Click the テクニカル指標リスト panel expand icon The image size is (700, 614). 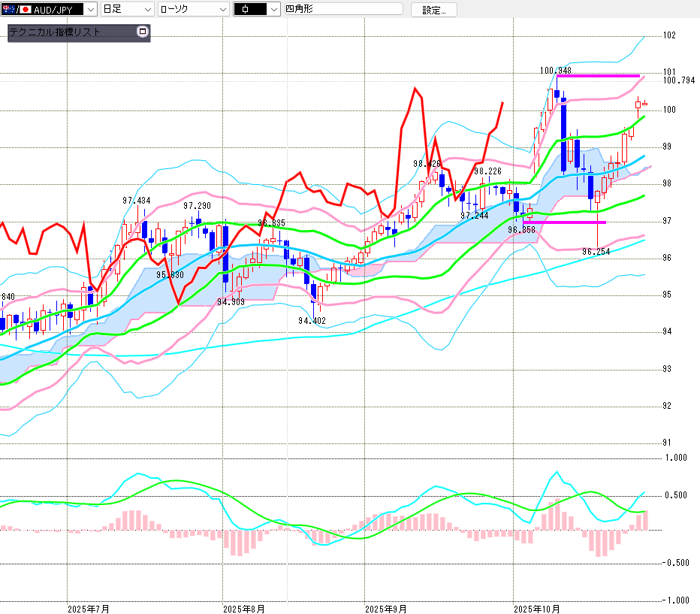coord(143,32)
